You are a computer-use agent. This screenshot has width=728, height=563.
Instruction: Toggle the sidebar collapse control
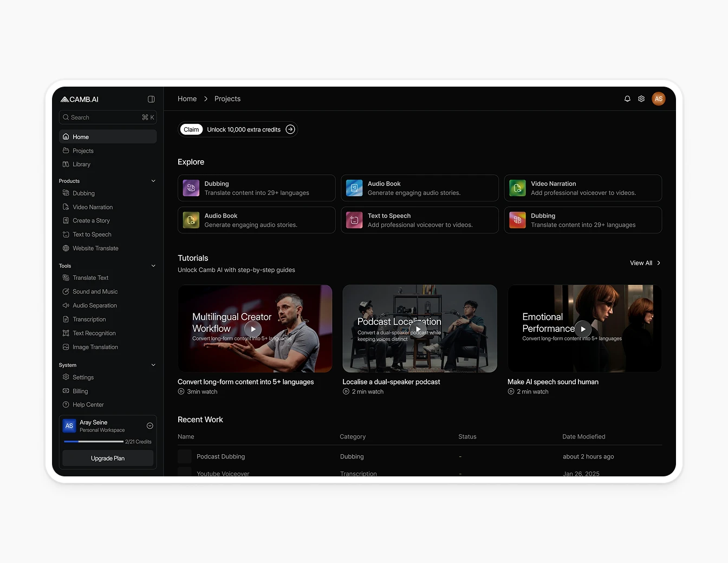pyautogui.click(x=151, y=99)
